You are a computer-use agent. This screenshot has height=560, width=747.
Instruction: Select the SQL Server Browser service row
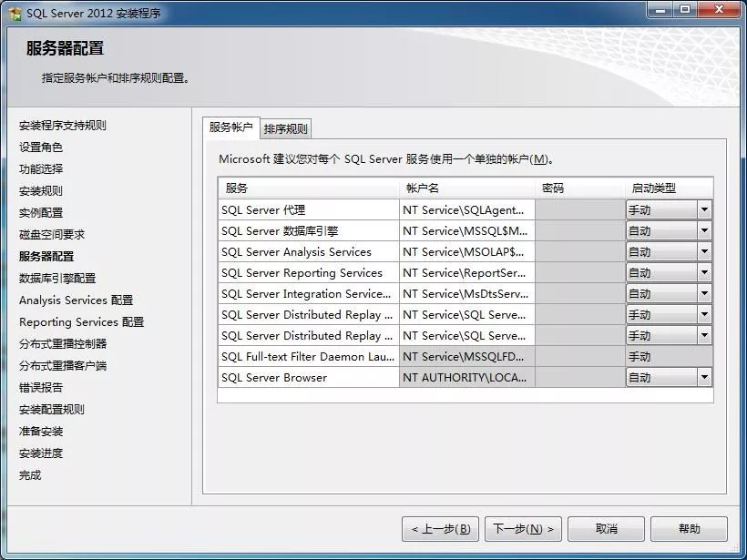point(308,378)
